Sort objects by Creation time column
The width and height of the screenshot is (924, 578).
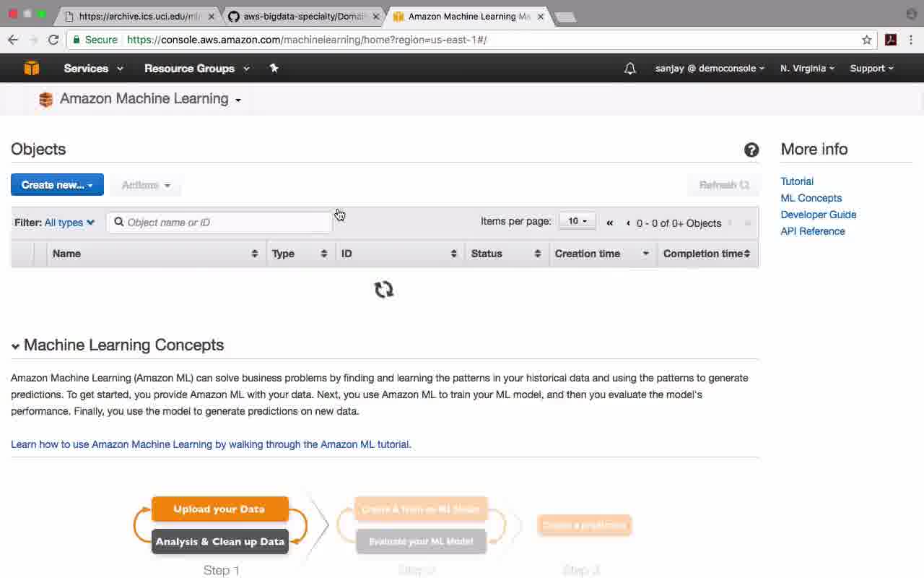(602, 254)
